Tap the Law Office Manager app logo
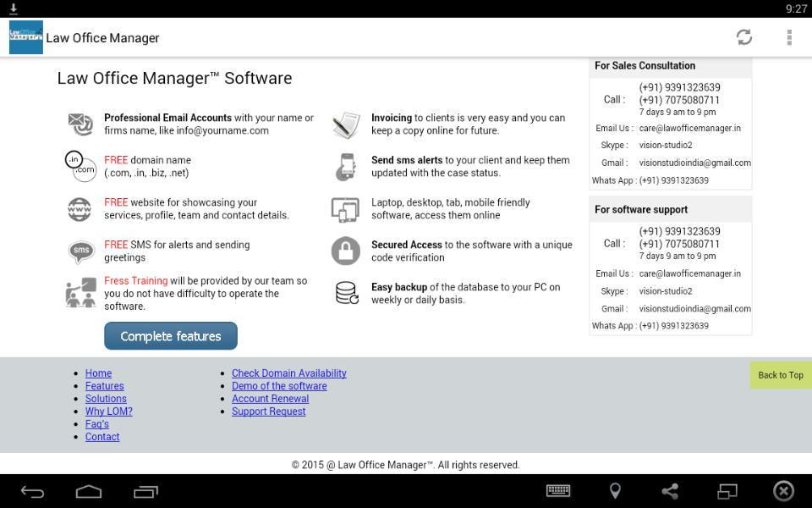 [x=26, y=37]
